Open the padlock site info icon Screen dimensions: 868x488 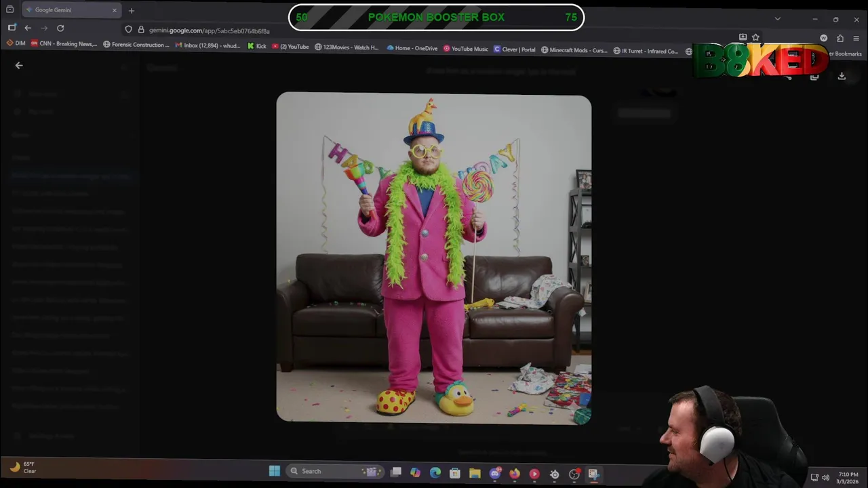[141, 29]
